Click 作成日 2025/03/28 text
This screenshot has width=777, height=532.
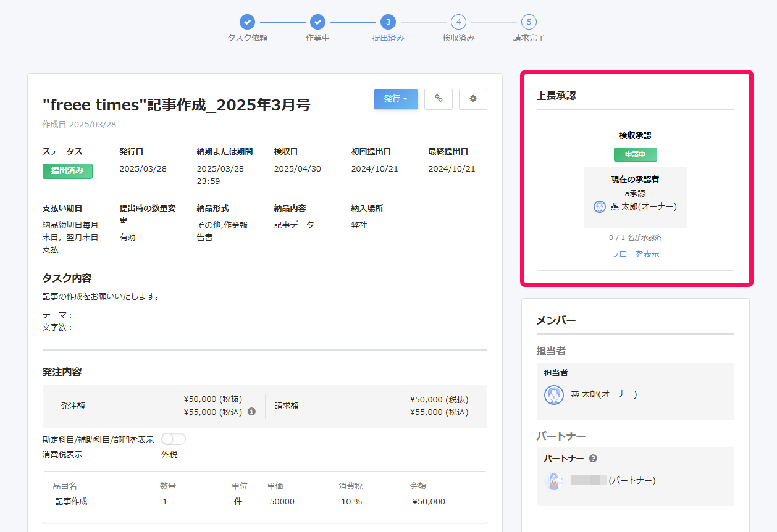point(79,124)
